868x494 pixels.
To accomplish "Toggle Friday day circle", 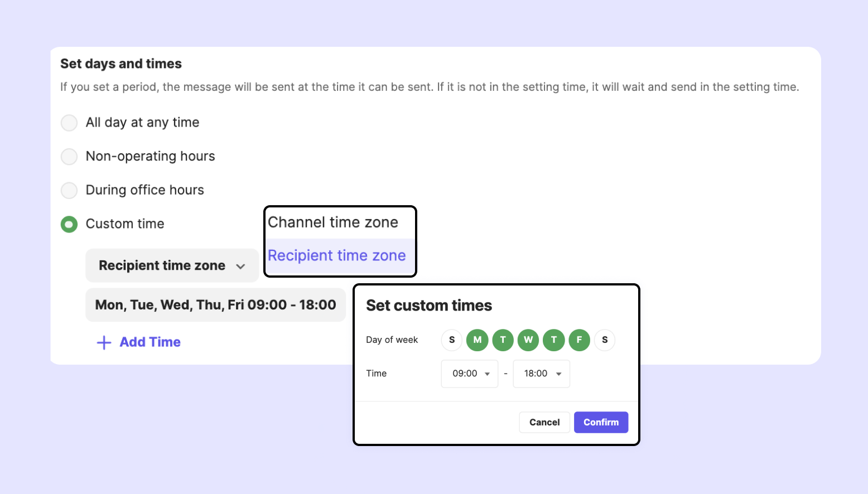I will point(579,340).
